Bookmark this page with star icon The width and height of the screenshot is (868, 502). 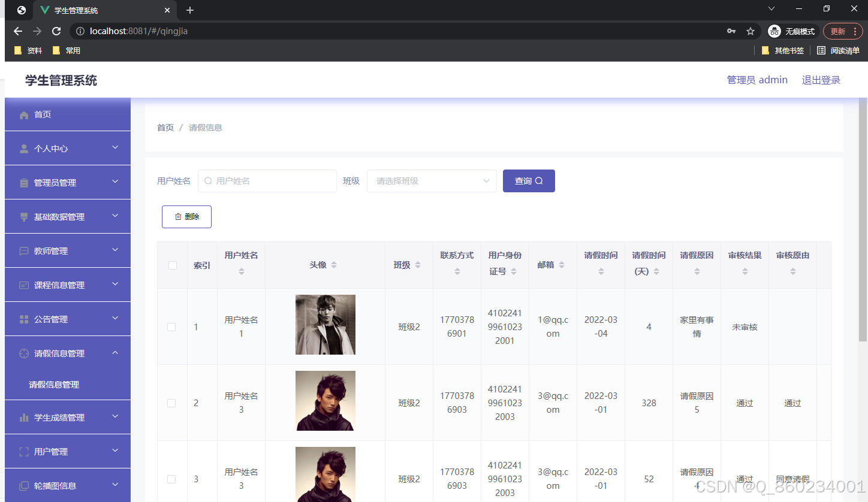pos(751,31)
